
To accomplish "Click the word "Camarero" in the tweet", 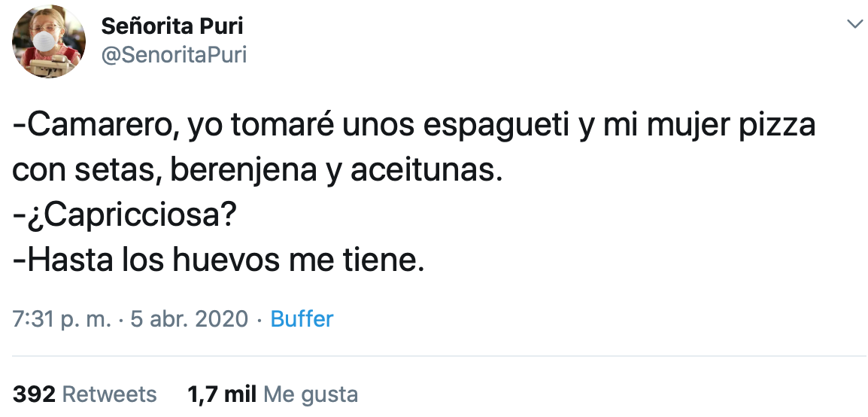I will click(x=94, y=126).
